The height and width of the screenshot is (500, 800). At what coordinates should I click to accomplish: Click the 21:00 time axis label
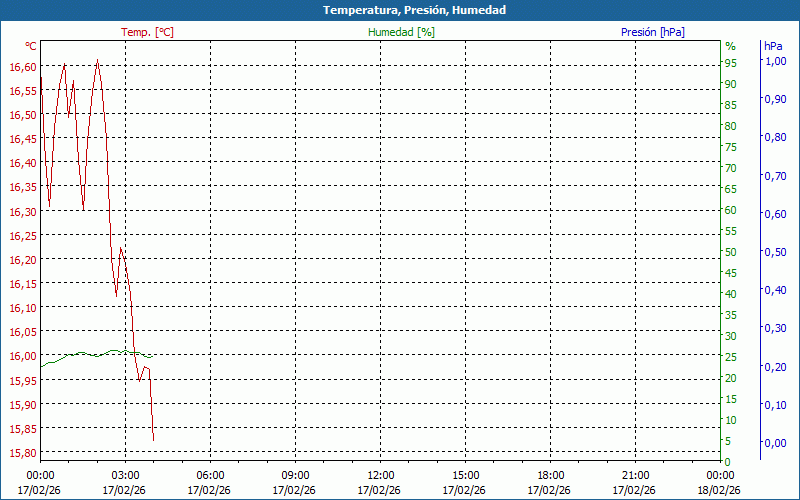click(x=635, y=475)
